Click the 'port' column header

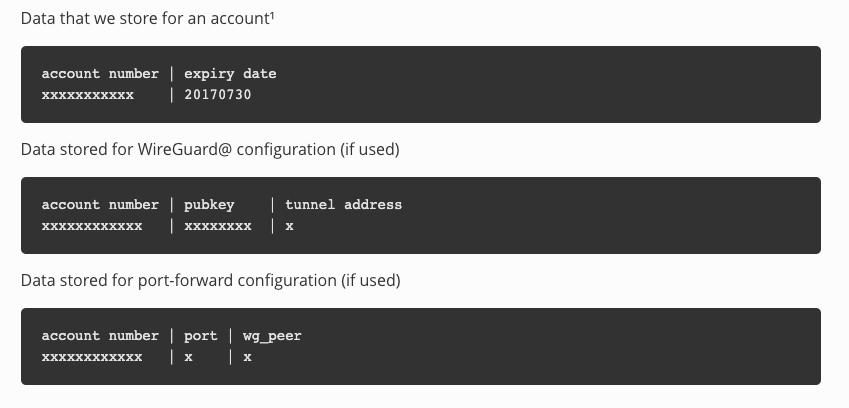coord(200,336)
